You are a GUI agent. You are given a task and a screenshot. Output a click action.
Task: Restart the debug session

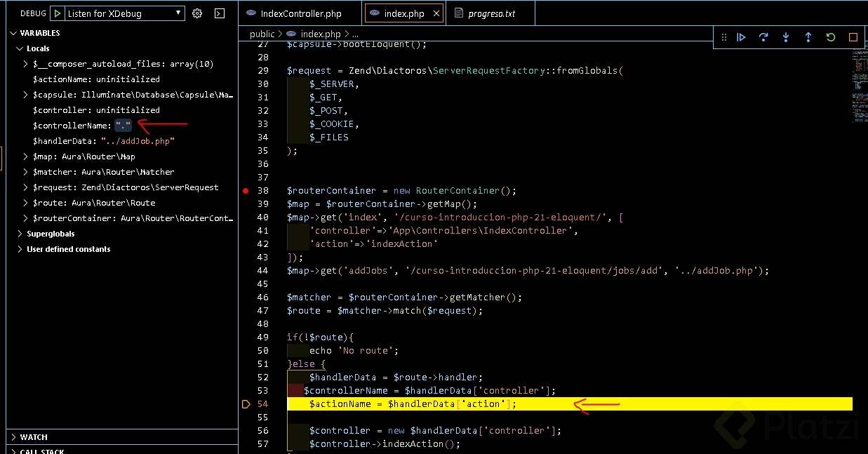(x=831, y=37)
